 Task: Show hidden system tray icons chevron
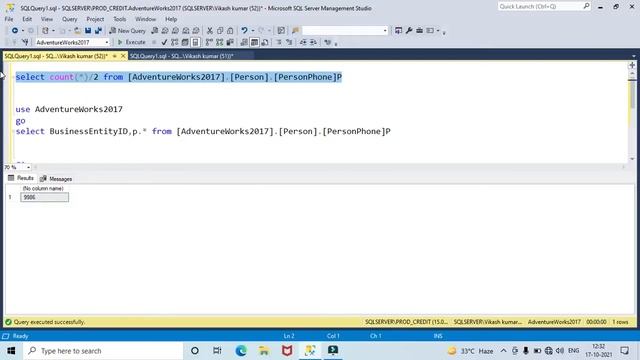pyautogui.click(x=503, y=351)
